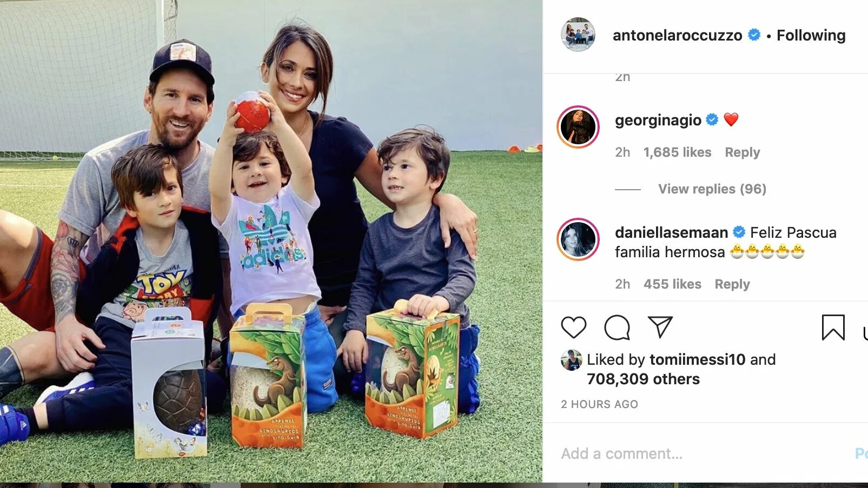Open the georginagio username link

[x=658, y=120]
